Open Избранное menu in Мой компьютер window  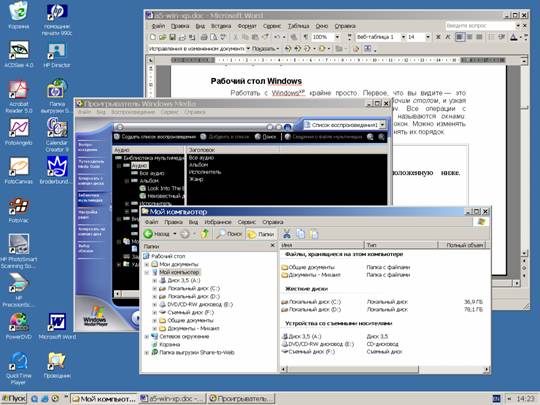tap(218, 222)
